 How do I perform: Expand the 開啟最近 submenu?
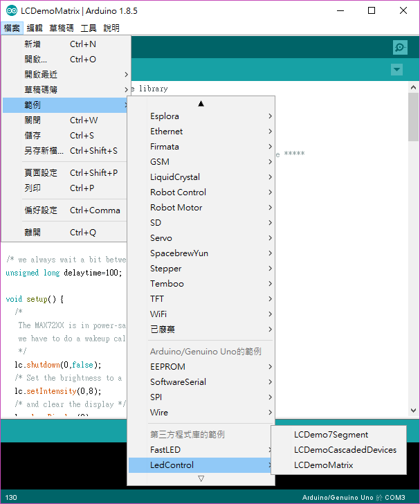pos(66,75)
